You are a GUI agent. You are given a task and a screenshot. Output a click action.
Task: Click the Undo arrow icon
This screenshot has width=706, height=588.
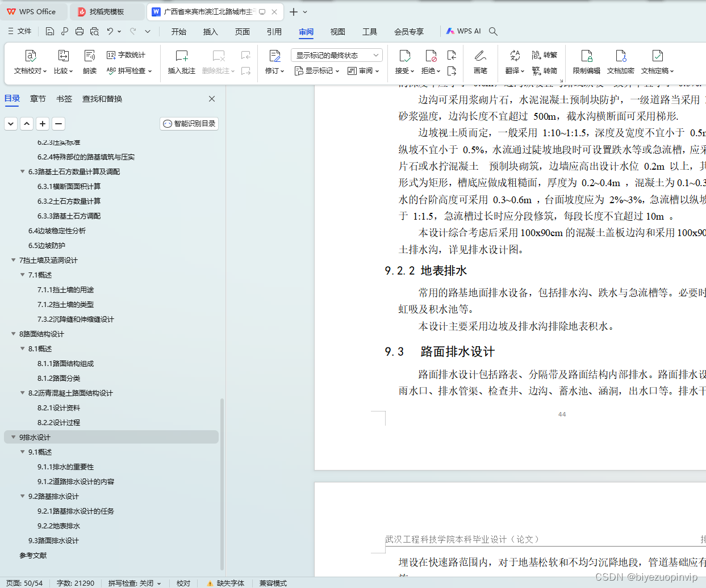tap(110, 31)
